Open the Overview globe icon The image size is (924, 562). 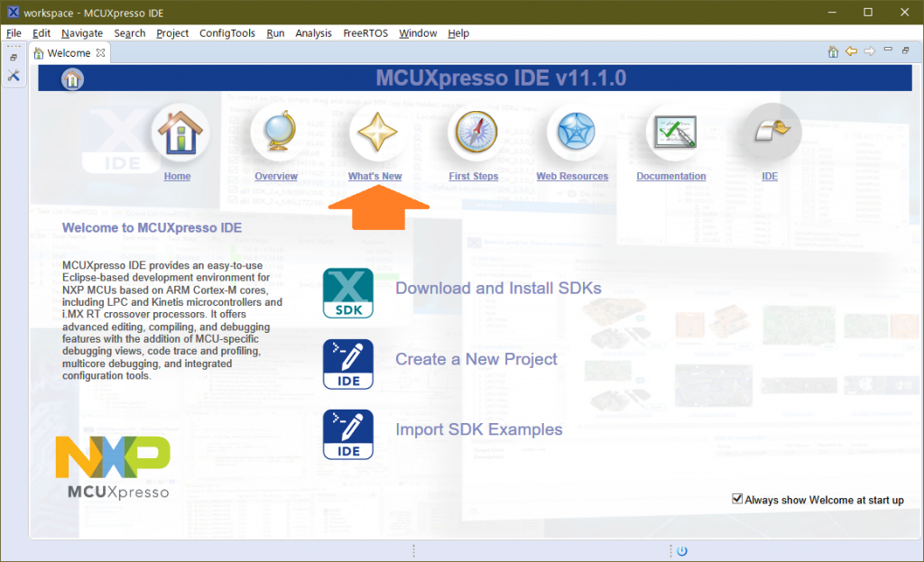[x=277, y=134]
